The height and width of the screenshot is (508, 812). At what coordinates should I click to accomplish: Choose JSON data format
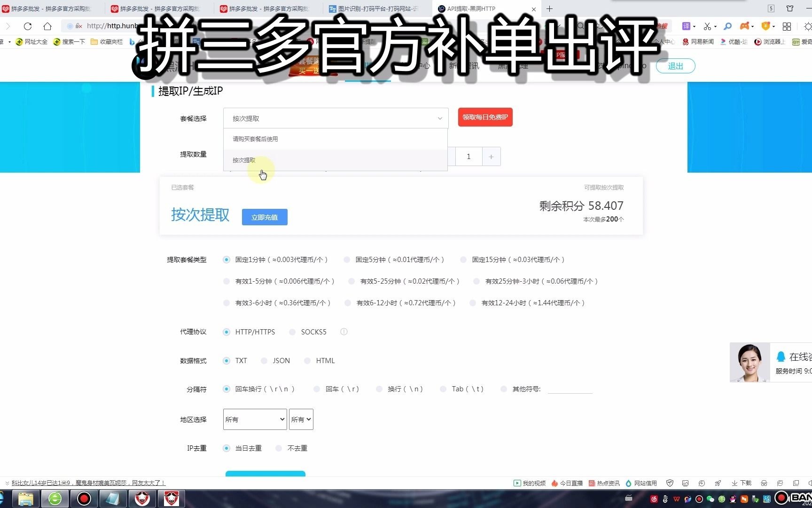[264, 361]
